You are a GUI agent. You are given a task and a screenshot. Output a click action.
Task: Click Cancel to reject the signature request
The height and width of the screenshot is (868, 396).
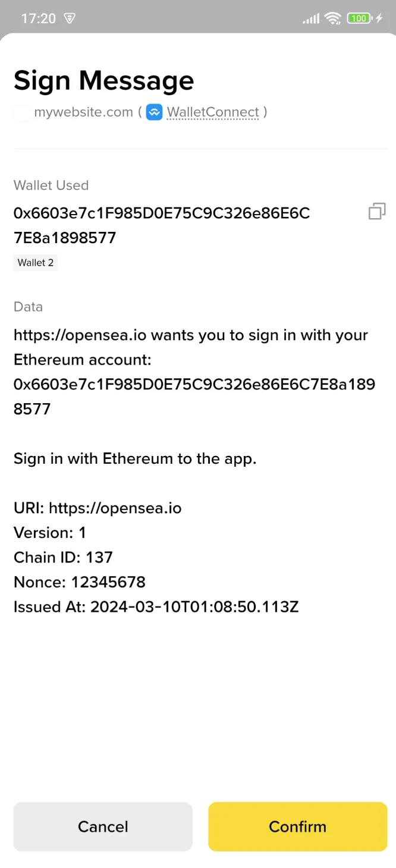[102, 826]
